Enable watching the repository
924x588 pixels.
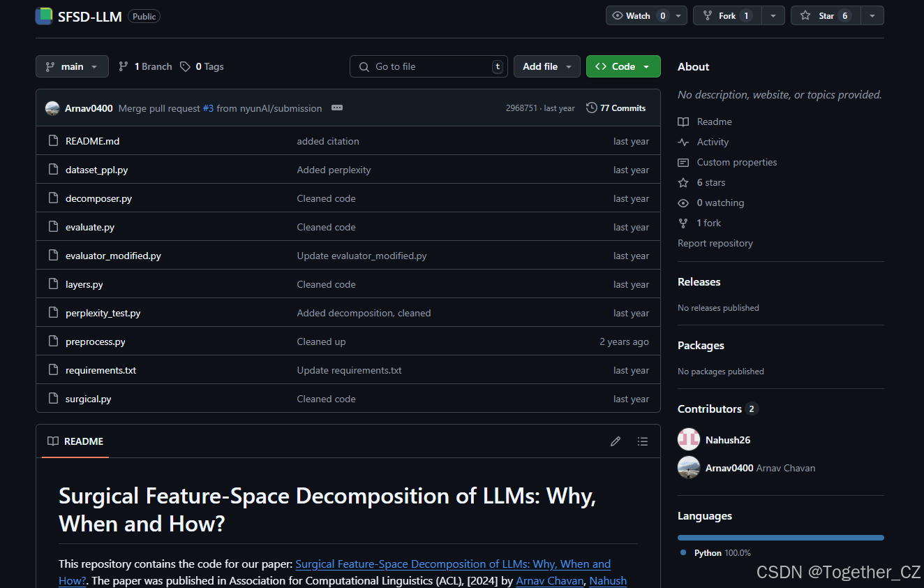[x=640, y=15]
